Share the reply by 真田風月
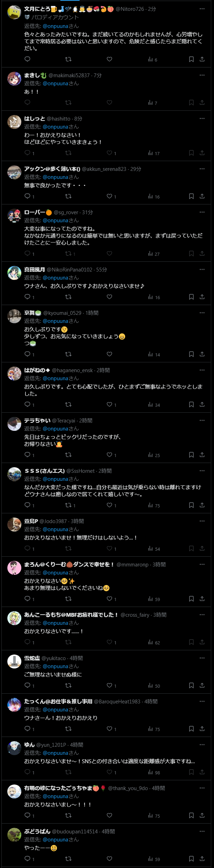 coord(202,297)
